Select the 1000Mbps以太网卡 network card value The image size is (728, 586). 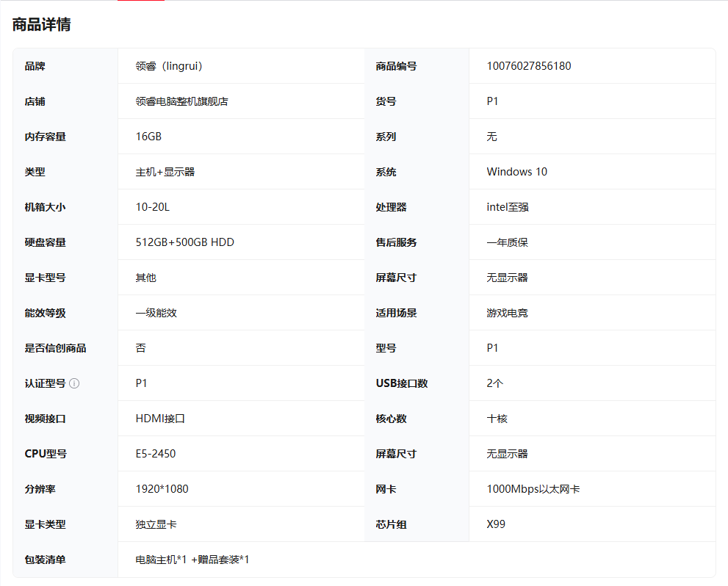(533, 489)
